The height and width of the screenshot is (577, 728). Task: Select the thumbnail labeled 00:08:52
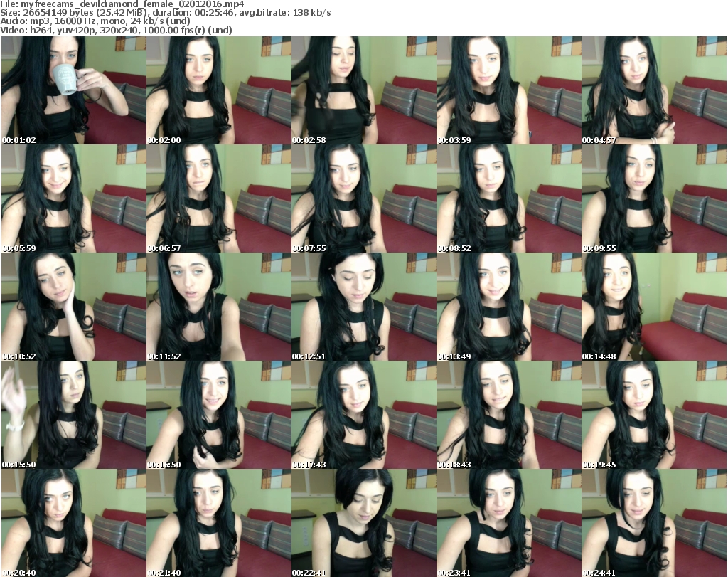coord(509,198)
